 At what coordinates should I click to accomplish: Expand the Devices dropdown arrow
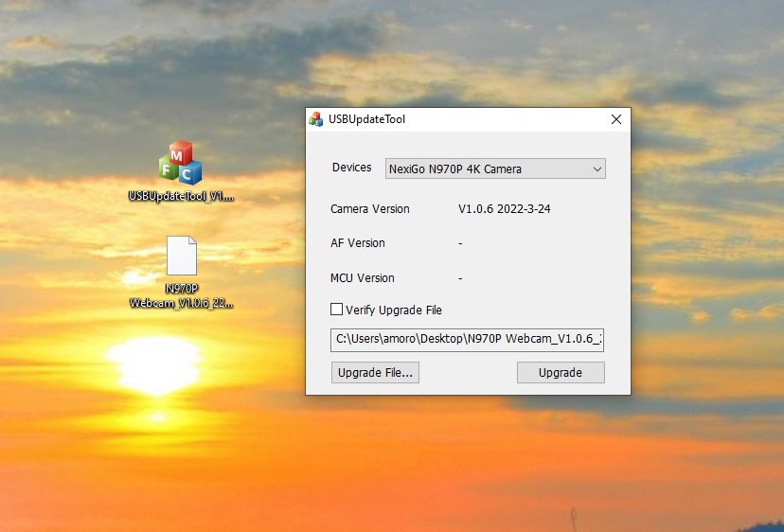pyautogui.click(x=597, y=169)
